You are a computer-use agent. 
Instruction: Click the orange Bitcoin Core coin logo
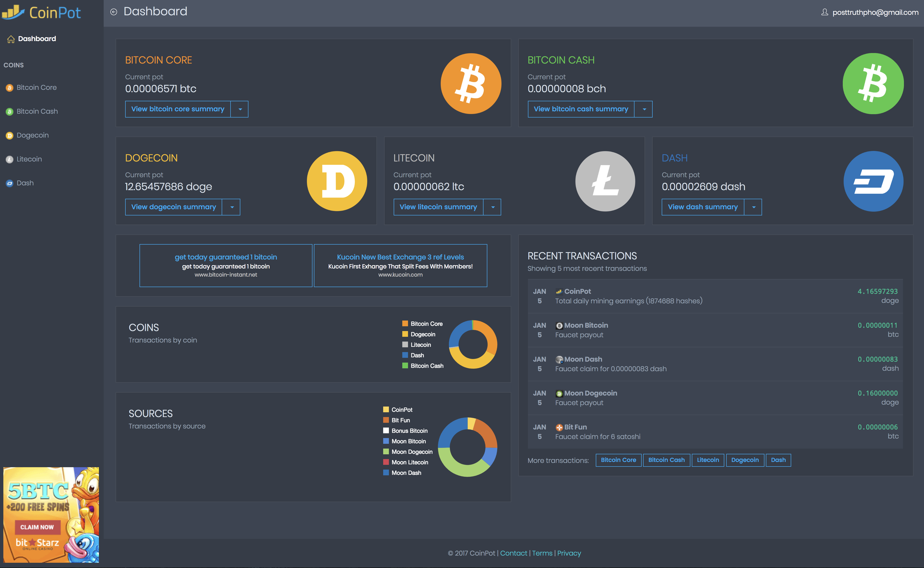[471, 83]
